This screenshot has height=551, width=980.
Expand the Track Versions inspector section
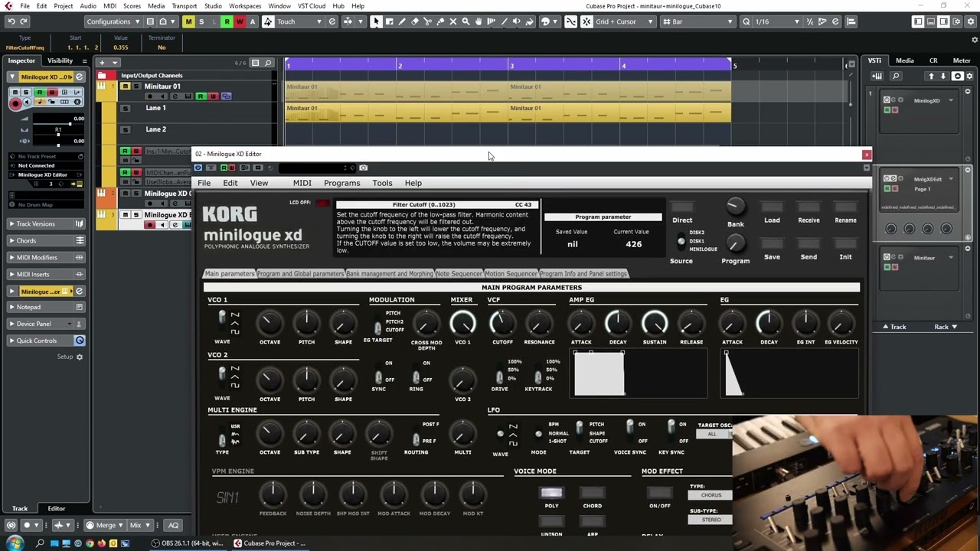[46, 224]
